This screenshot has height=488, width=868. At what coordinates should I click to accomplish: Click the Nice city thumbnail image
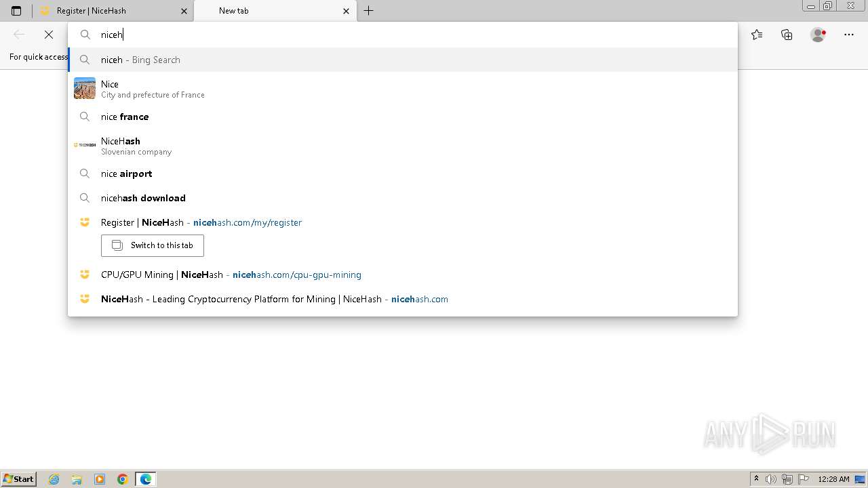coord(85,89)
